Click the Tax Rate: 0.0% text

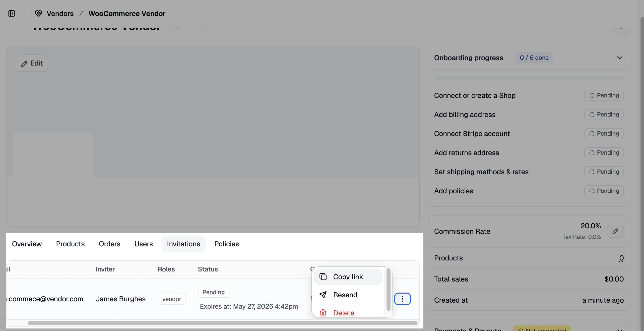pyautogui.click(x=582, y=237)
